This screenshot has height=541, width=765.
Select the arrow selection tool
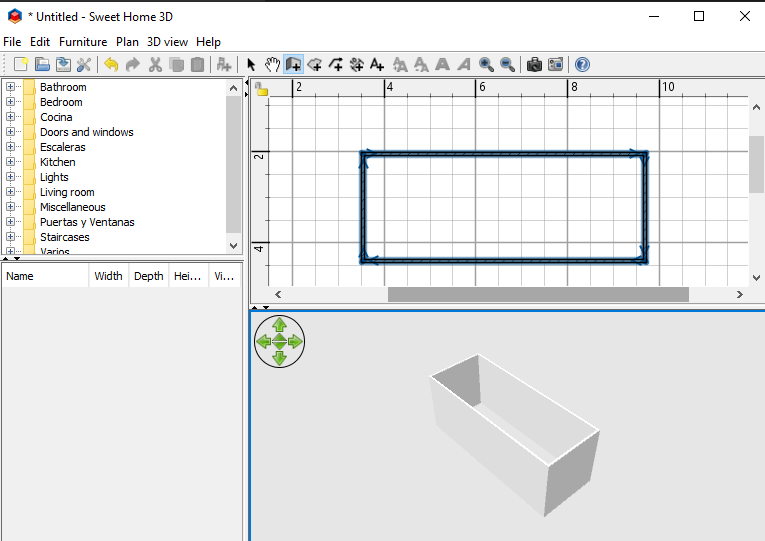coord(251,64)
